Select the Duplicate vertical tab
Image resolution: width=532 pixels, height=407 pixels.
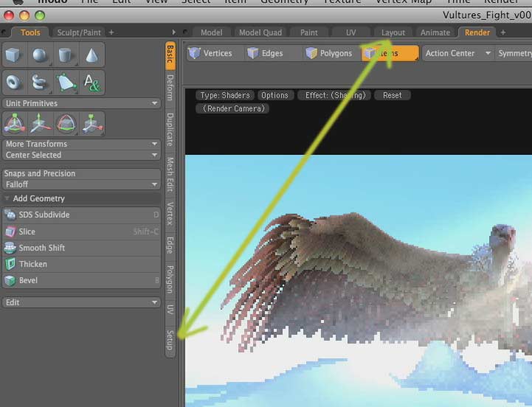(170, 129)
